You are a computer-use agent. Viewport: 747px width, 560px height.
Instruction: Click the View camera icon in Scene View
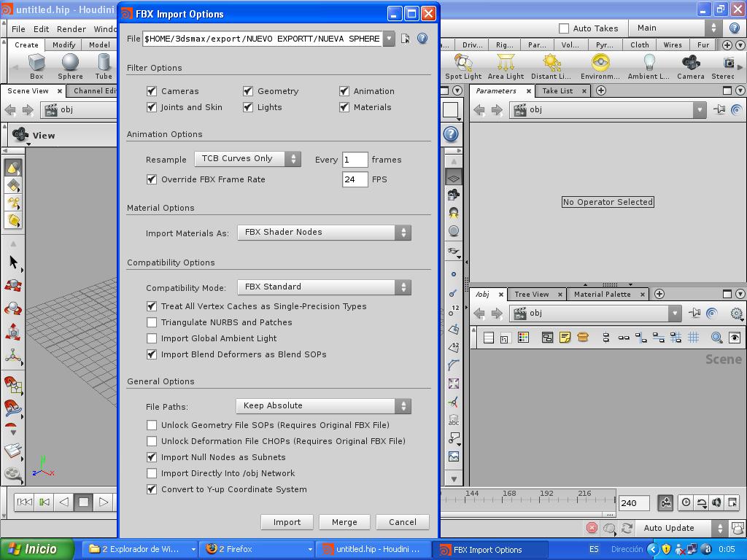click(20, 135)
